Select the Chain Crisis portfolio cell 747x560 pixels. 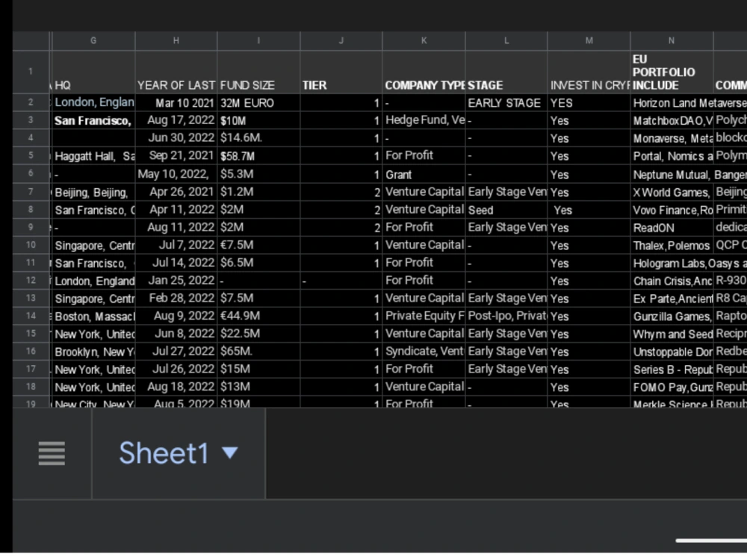point(672,280)
